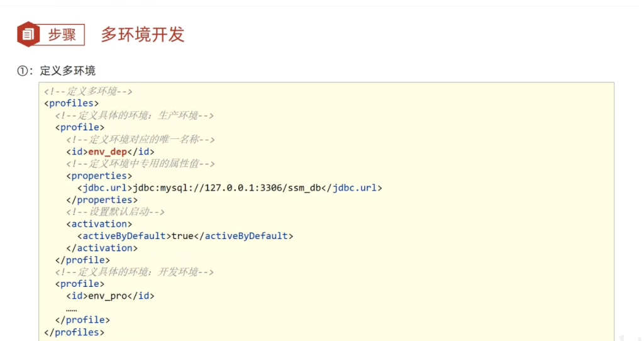This screenshot has height=341, width=644.
Task: Click the 生产环境 comment line
Action: click(x=135, y=115)
